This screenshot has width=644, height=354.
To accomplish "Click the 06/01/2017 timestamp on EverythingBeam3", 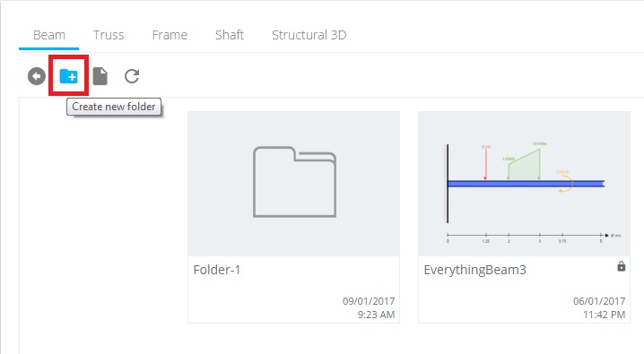I will (x=599, y=301).
